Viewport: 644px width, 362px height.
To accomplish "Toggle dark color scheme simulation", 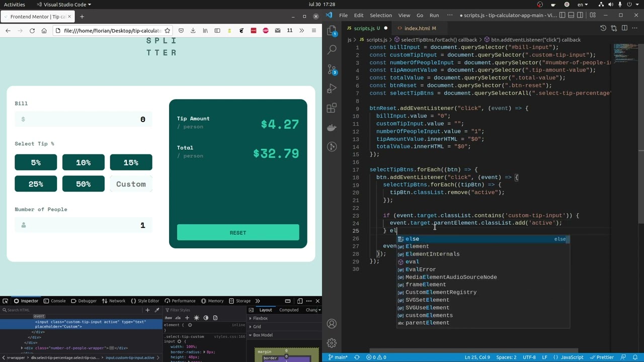I will (x=206, y=318).
